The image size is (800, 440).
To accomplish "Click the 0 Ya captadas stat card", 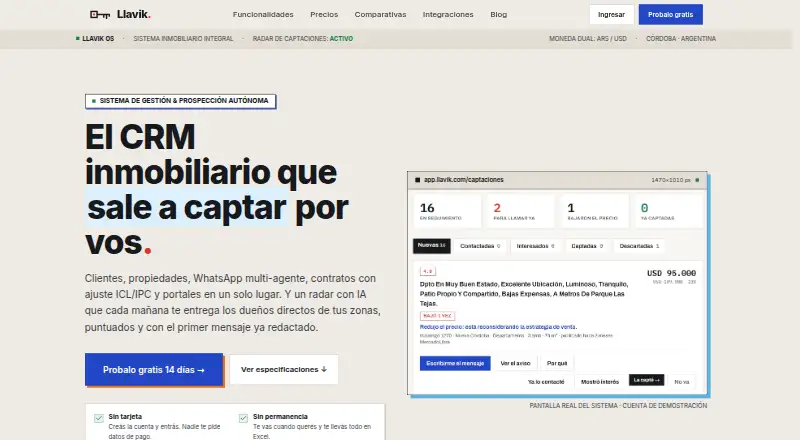I will coord(668,211).
